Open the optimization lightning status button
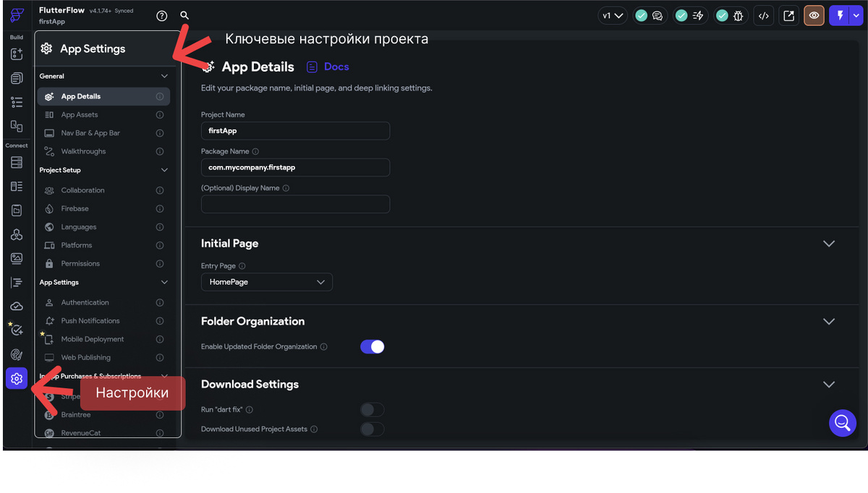 point(689,15)
